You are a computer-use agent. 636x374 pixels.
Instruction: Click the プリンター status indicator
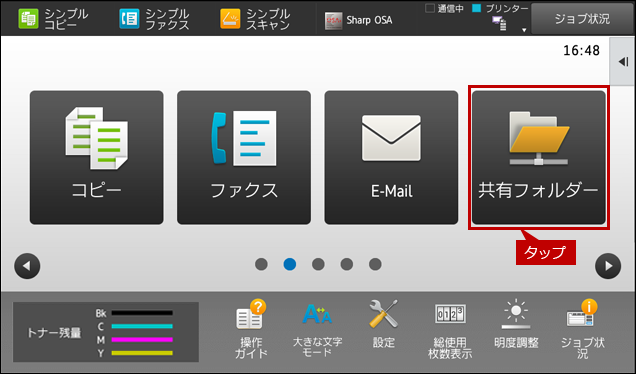501,8
